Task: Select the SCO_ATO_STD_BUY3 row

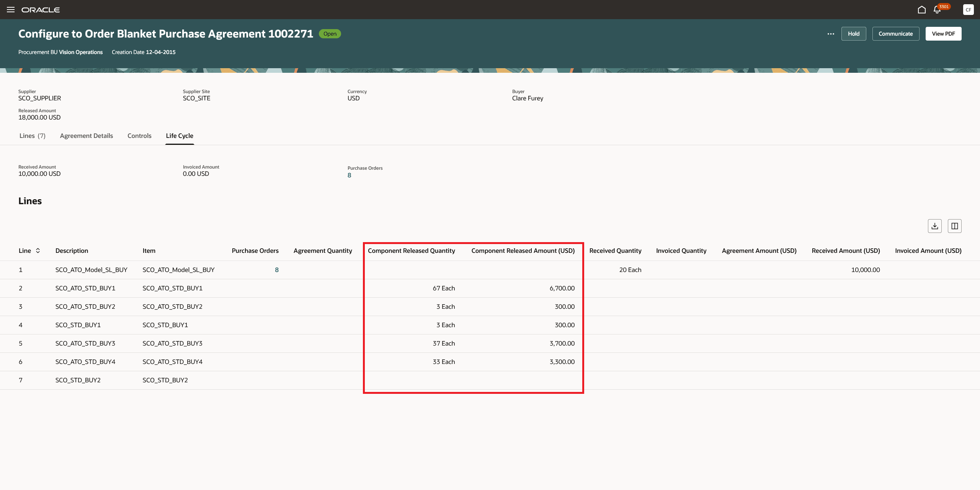Action: [85, 343]
